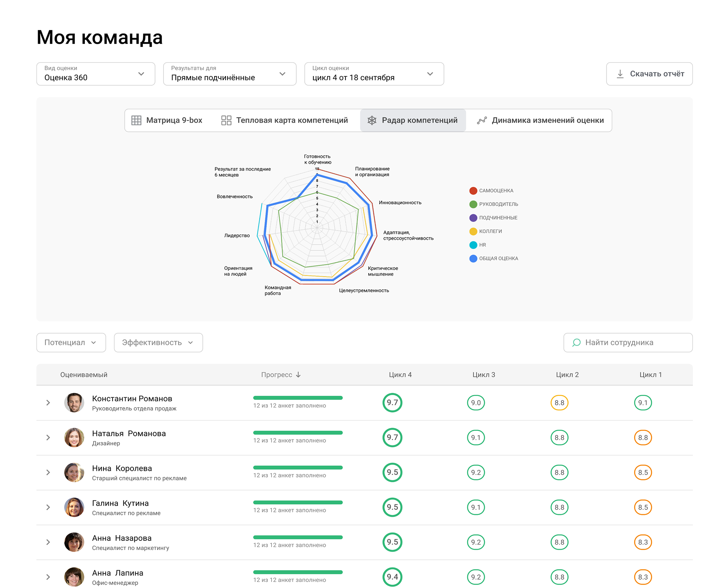This screenshot has height=588, width=727.
Task: Click the КОЛЛЕГИ yellow legend swatch
Action: [x=473, y=231]
